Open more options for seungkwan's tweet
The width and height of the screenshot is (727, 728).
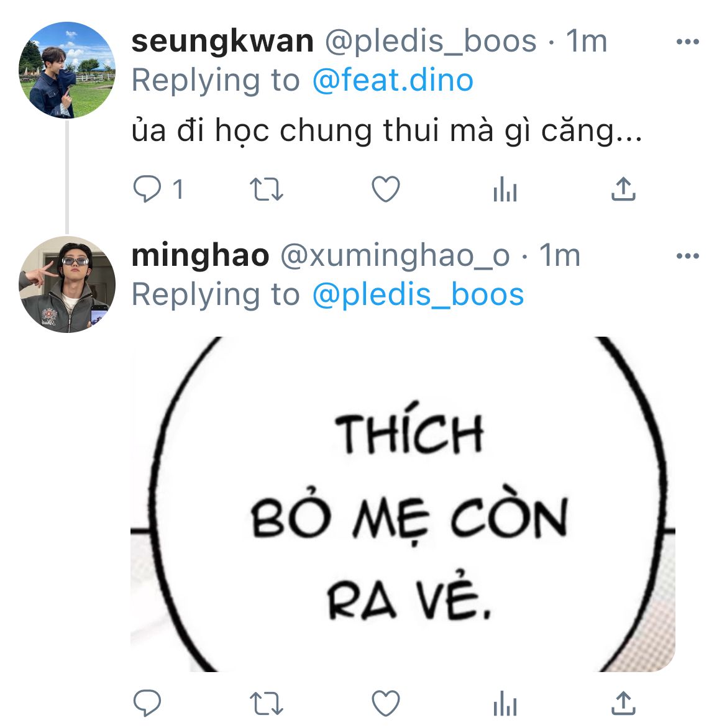[x=687, y=42]
